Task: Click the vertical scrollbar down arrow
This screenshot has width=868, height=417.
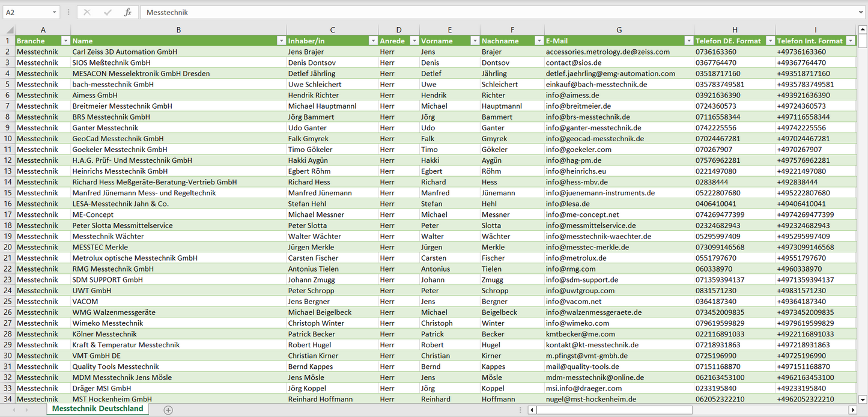Action: 863,399
